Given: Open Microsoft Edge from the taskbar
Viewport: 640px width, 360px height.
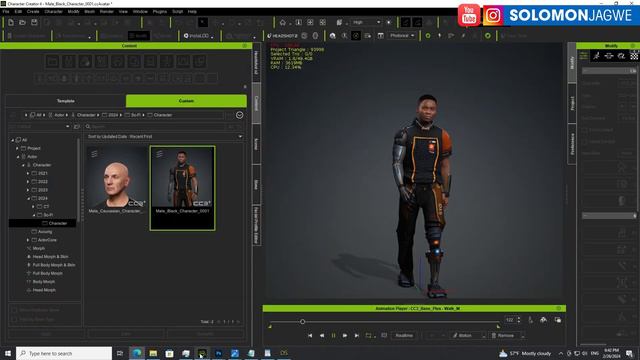Looking at the screenshot, I should [137, 353].
